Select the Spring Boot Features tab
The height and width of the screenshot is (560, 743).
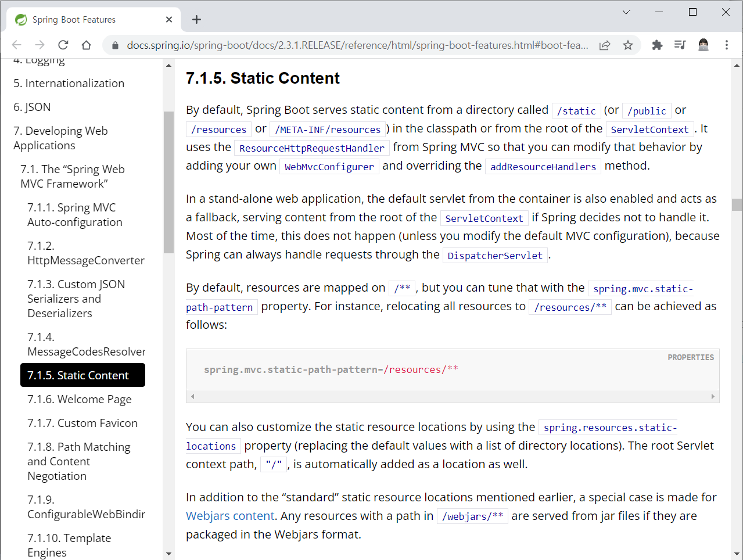[x=94, y=20]
